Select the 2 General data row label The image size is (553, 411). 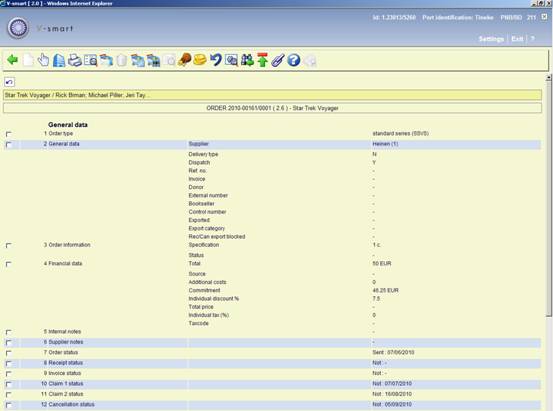pos(61,144)
